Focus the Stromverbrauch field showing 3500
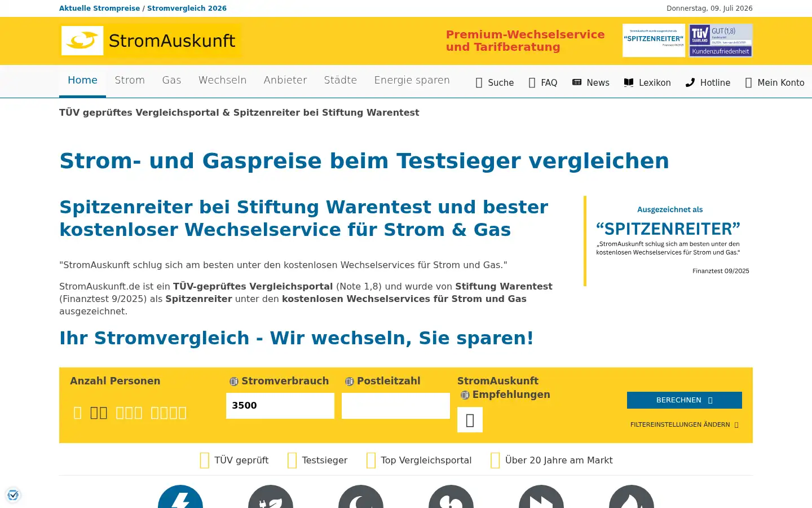Screen dimensions: 812x508 (x=280, y=406)
